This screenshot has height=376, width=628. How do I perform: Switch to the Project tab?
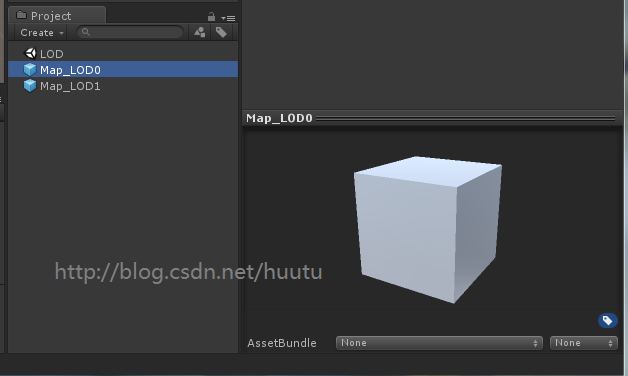tap(57, 16)
